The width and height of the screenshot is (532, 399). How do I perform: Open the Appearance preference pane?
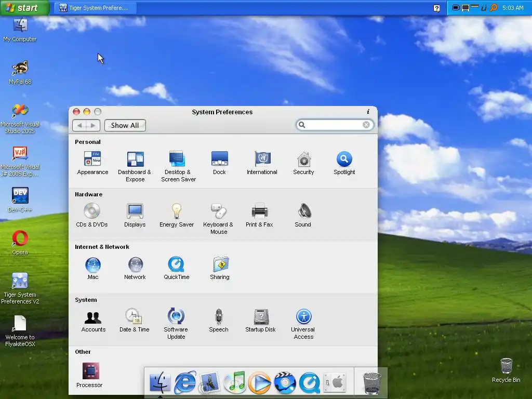point(92,163)
